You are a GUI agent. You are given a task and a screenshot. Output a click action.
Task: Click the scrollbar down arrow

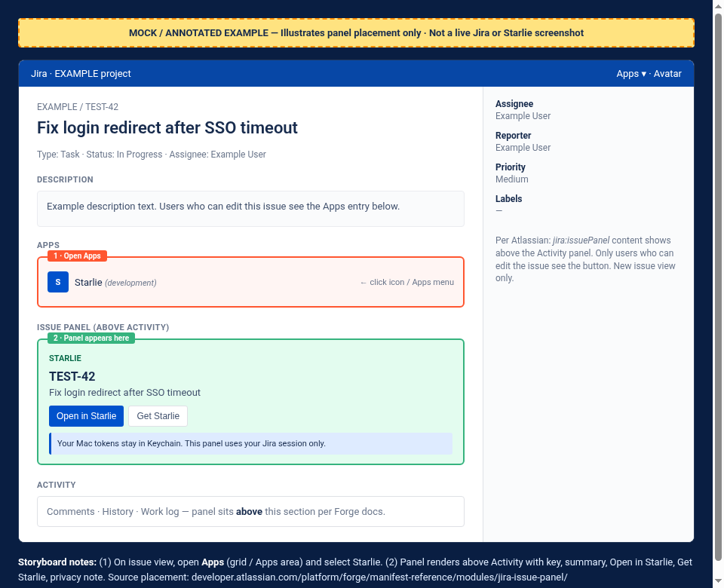[719, 580]
